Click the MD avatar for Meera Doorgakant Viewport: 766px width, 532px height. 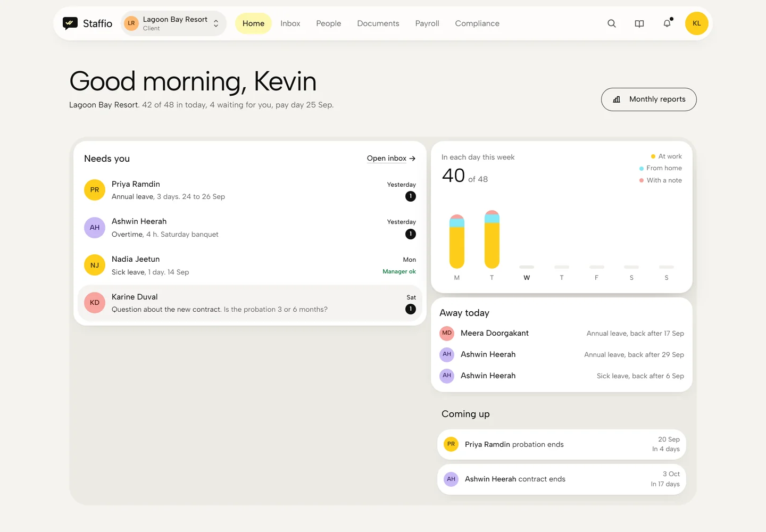point(447,333)
